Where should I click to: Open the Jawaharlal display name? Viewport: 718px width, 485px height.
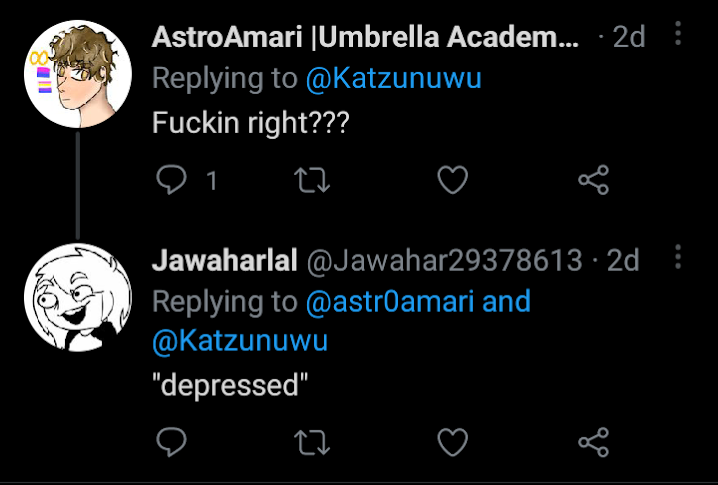pos(224,260)
